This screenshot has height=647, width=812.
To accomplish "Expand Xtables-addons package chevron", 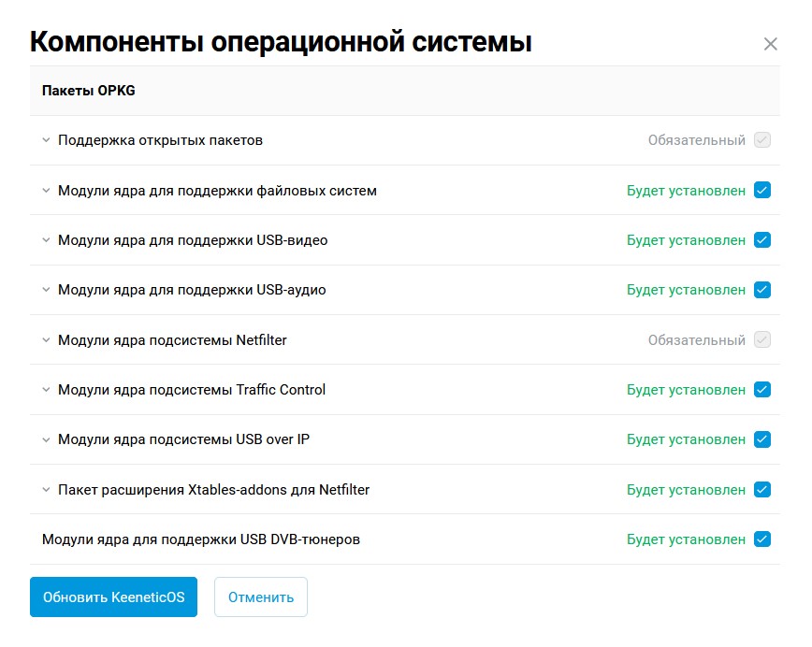I will point(46,490).
